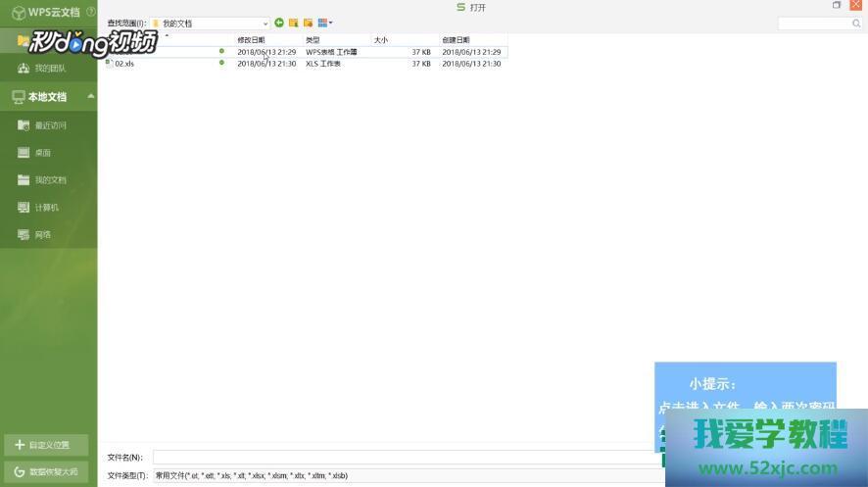The height and width of the screenshot is (487, 868).
Task: Open 最近访问 in sidebar
Action: pyautogui.click(x=50, y=125)
